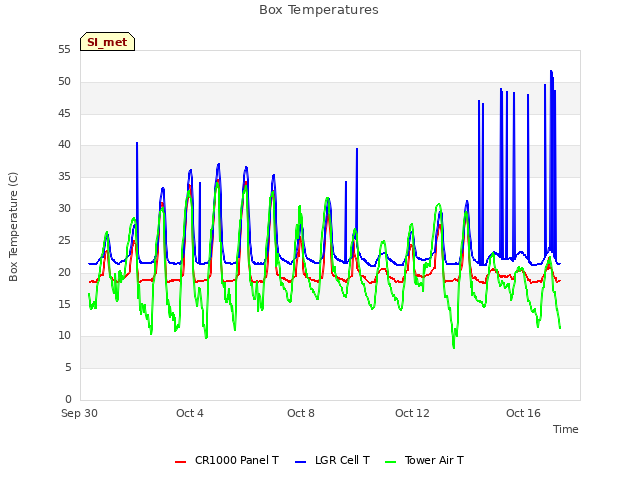Click the green Tower Air T legend swatch
The image size is (640, 480).
point(391,462)
